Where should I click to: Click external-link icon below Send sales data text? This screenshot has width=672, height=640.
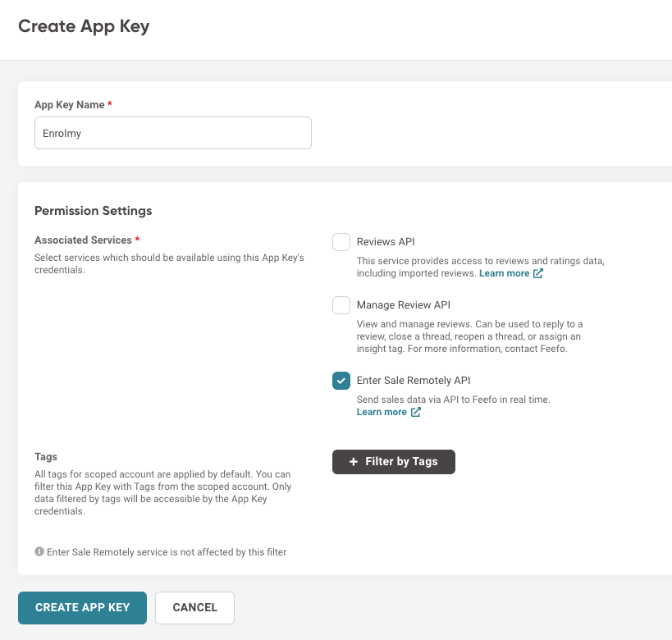point(416,412)
